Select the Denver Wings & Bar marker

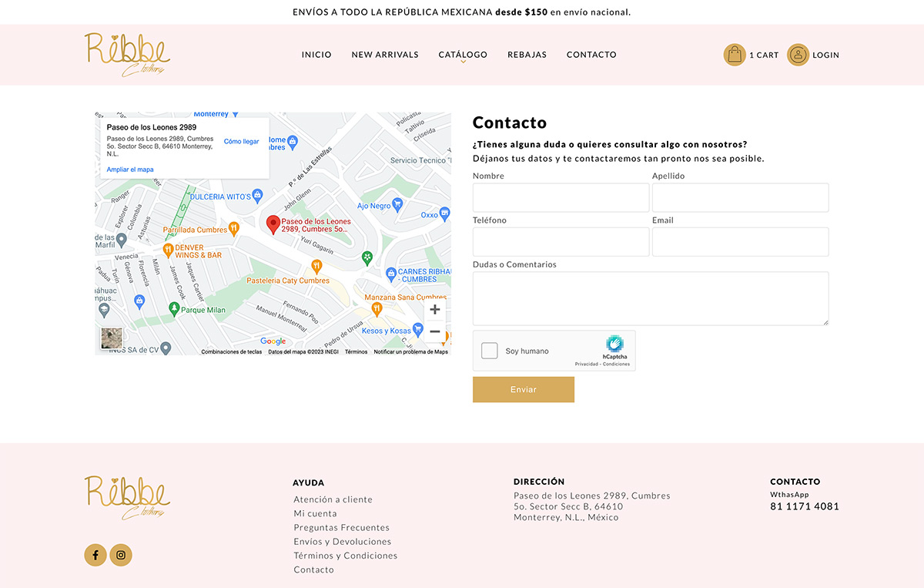[168, 250]
